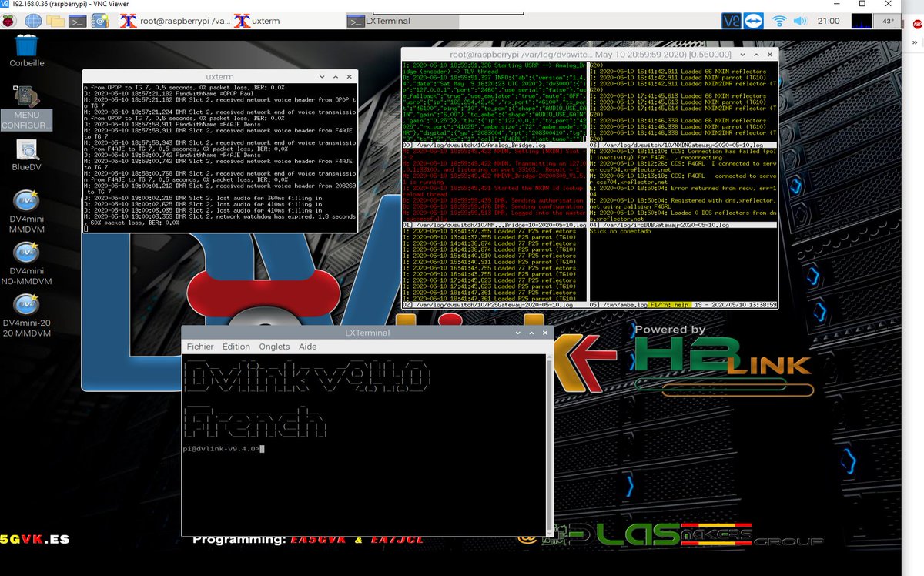Viewport: 924px width, 576px height.
Task: Close the root@raspberrypi log window
Action: point(770,54)
